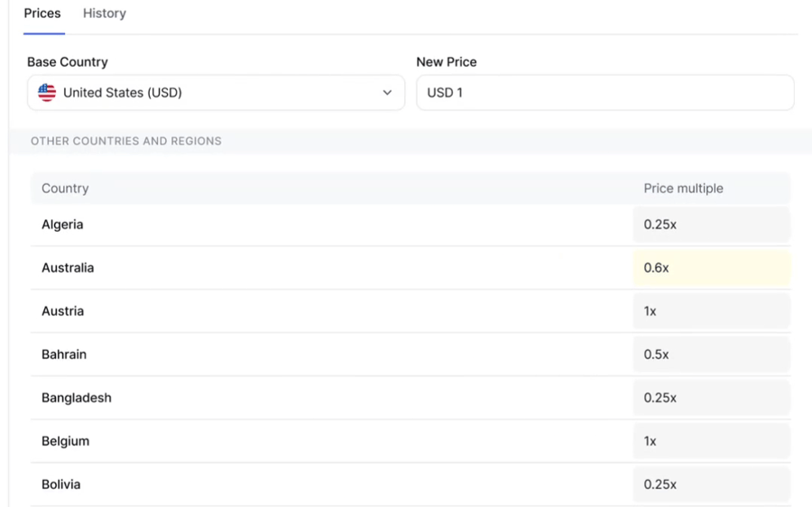Select the Australia country row
Screen dimensions: 812x507
(x=411, y=268)
